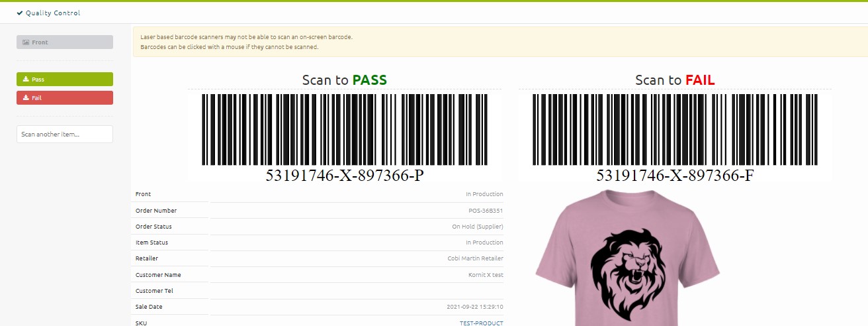The image size is (868, 326).
Task: Click the download icon on Fail button
Action: click(x=26, y=98)
